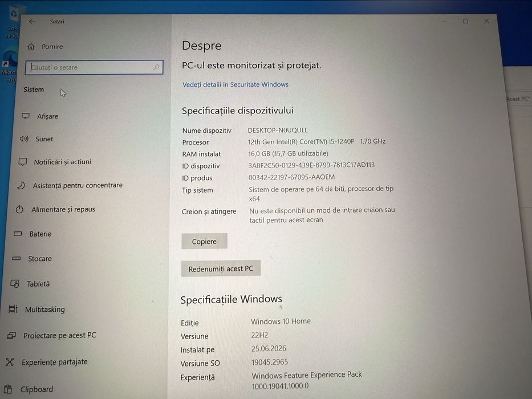Open Notificări și acțiuni page

[62, 162]
